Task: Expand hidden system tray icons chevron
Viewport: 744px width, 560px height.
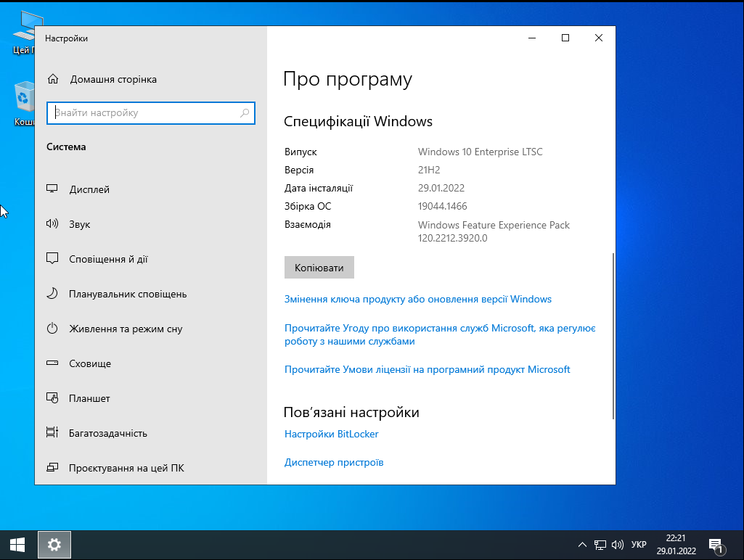Action: point(582,545)
